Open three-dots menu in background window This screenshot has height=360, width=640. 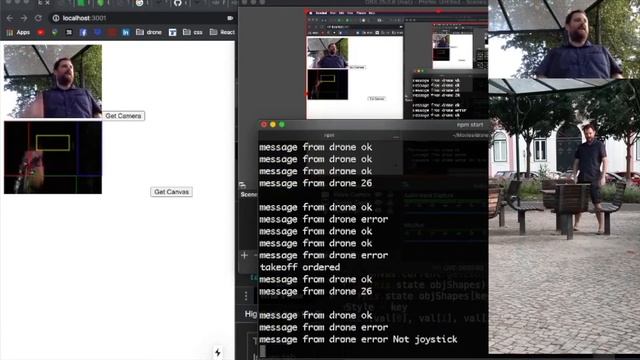point(246,296)
